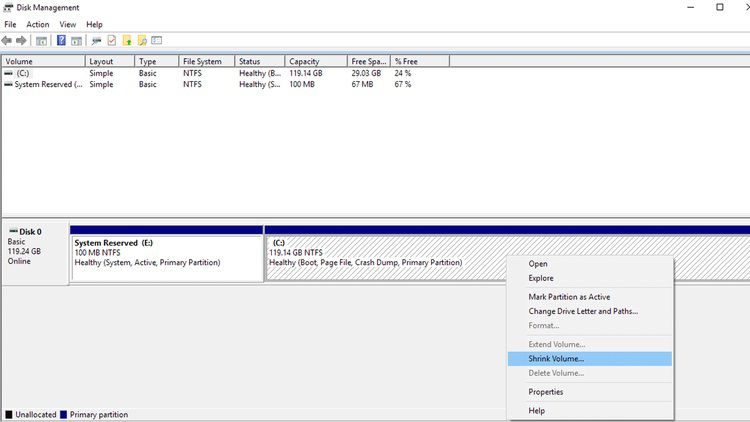The height and width of the screenshot is (422, 750).
Task: Click the folder with green arrow icon
Action: point(127,40)
